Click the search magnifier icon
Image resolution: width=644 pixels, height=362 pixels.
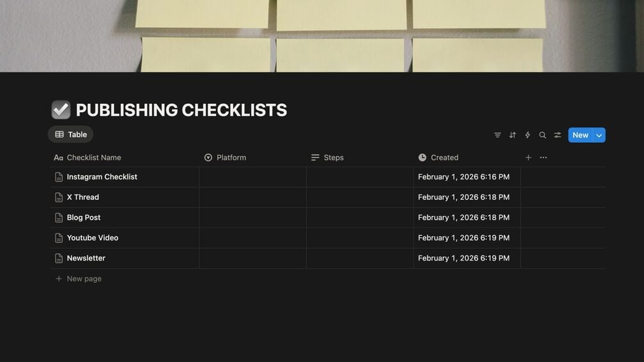point(543,135)
